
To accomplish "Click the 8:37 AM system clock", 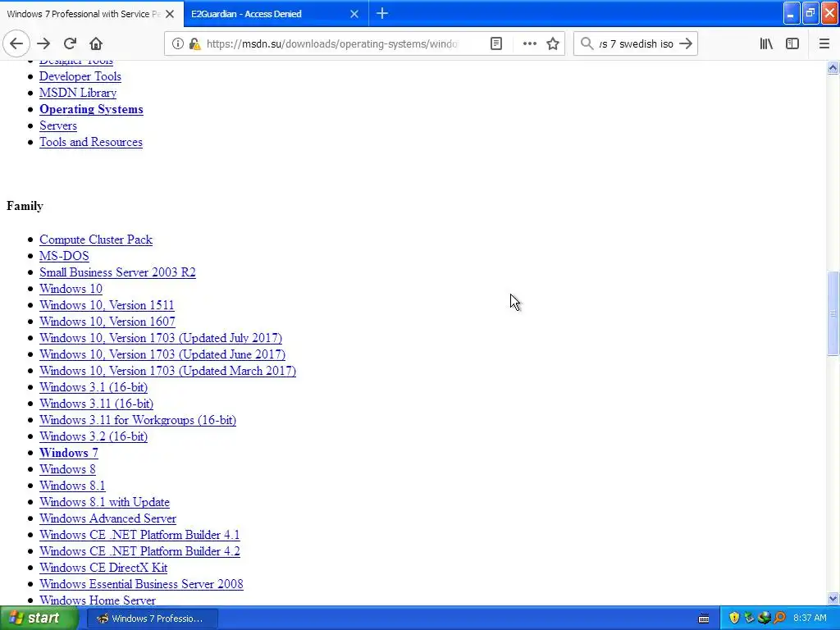I will coord(810,619).
